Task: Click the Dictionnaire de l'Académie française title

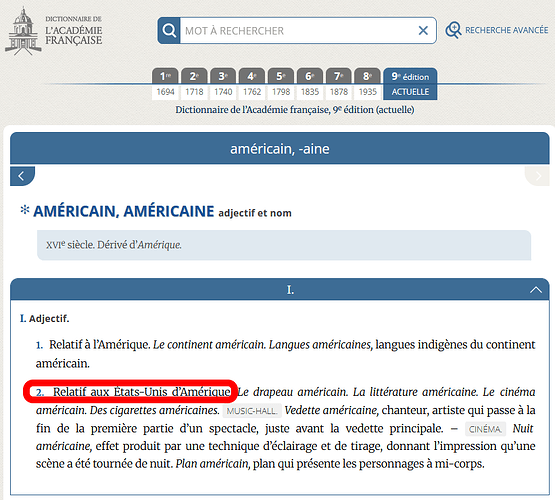Action: click(x=74, y=31)
